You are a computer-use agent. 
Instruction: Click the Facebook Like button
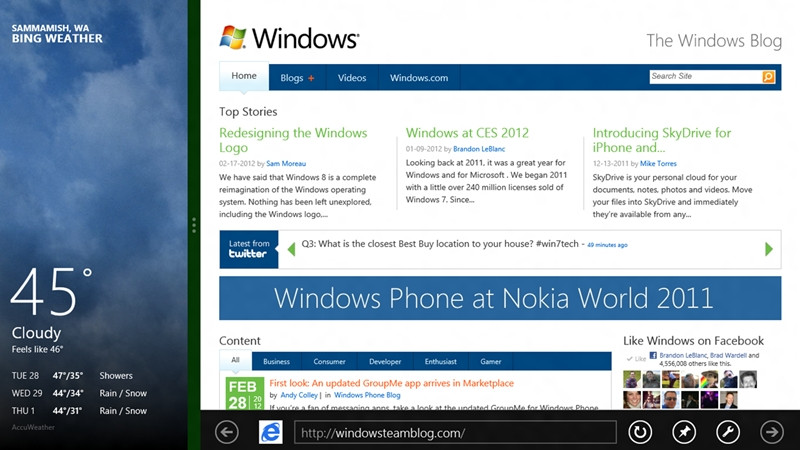point(635,358)
